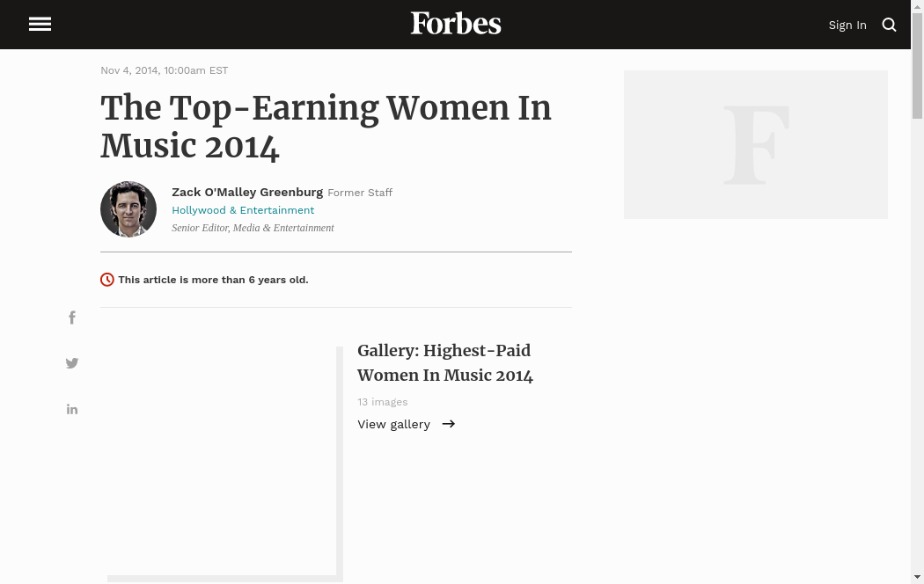Click the scrollbar down arrow

click(x=917, y=577)
